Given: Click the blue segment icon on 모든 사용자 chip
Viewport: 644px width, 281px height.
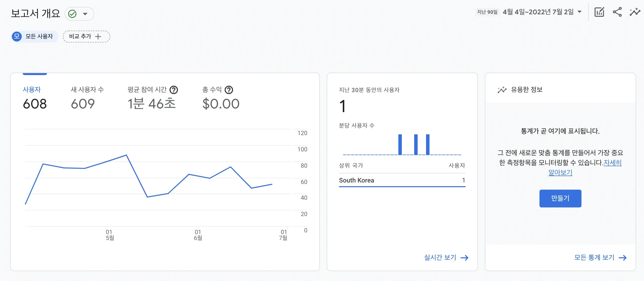Looking at the screenshot, I should point(17,36).
